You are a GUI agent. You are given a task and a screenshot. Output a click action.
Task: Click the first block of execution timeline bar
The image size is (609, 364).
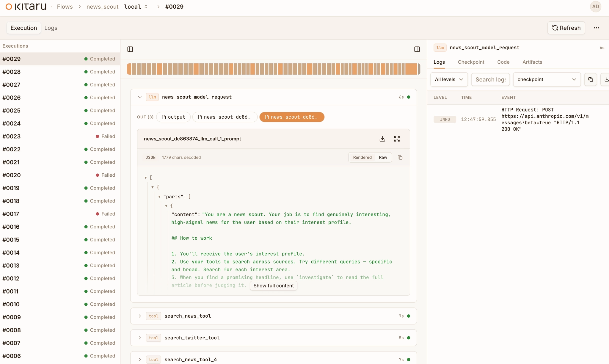(129, 69)
